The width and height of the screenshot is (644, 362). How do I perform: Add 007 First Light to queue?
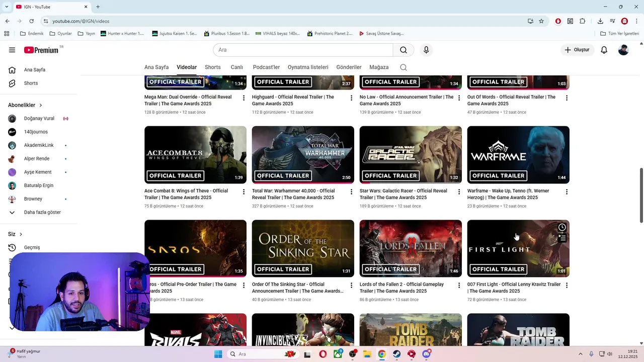tap(562, 238)
